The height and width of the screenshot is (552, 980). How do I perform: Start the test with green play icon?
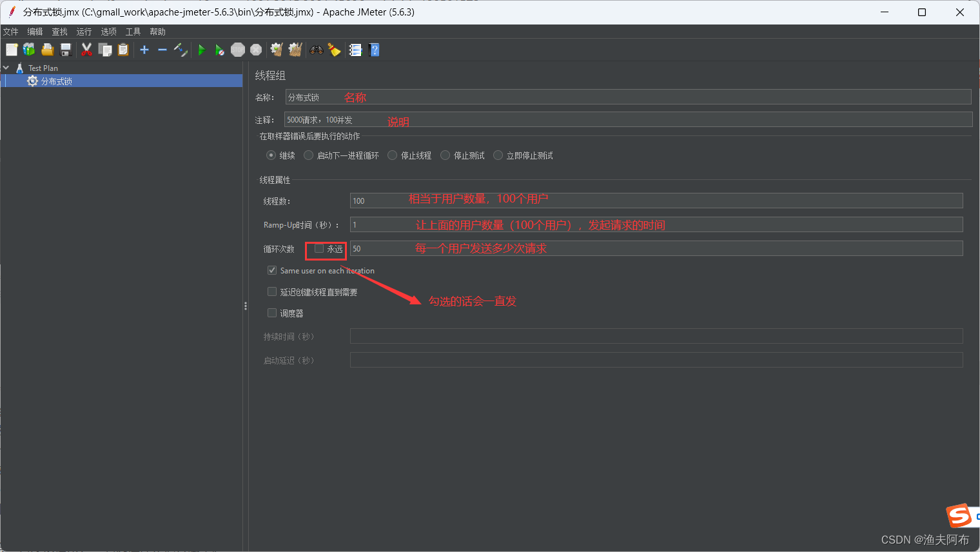pyautogui.click(x=202, y=50)
